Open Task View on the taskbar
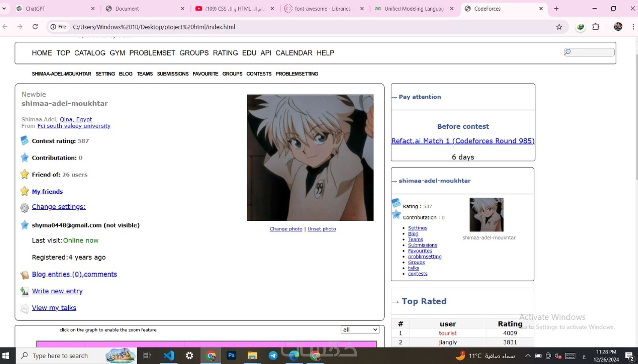638x364 pixels. (147, 356)
